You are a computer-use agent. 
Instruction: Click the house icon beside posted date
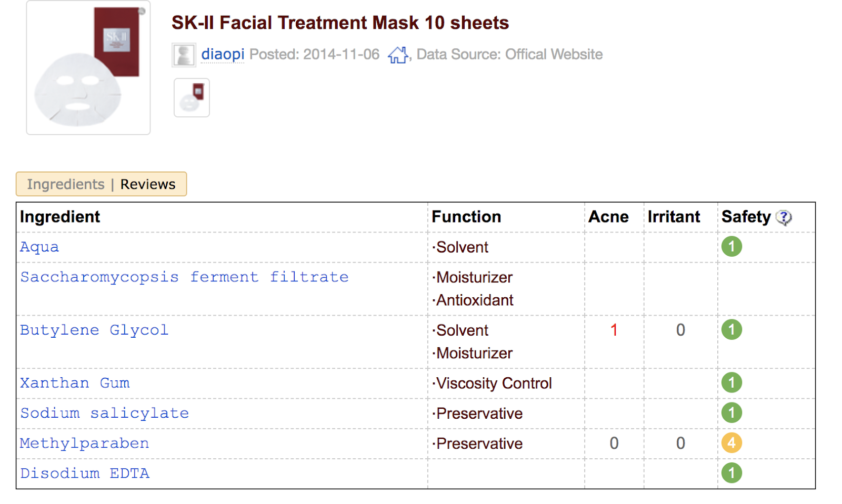(398, 55)
